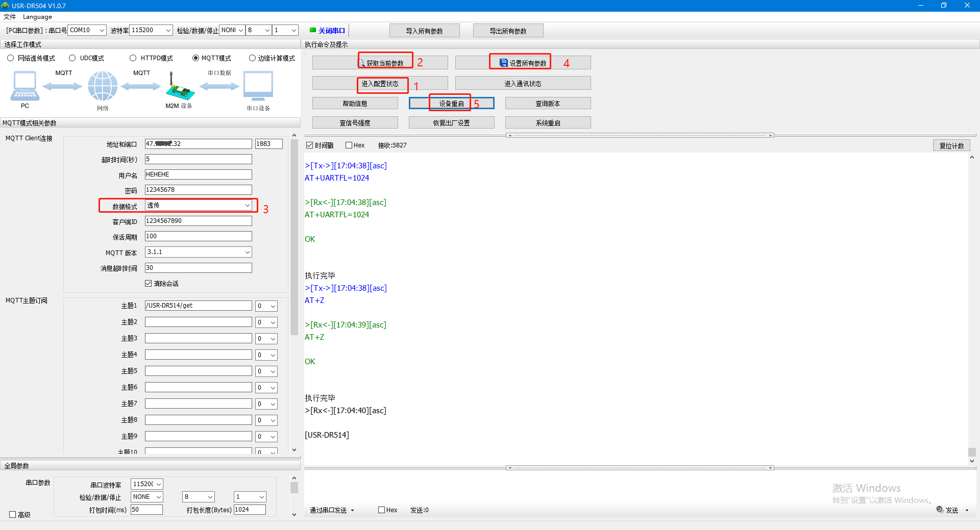Click the save icon on 设置所有参数
980x530 pixels.
click(504, 63)
